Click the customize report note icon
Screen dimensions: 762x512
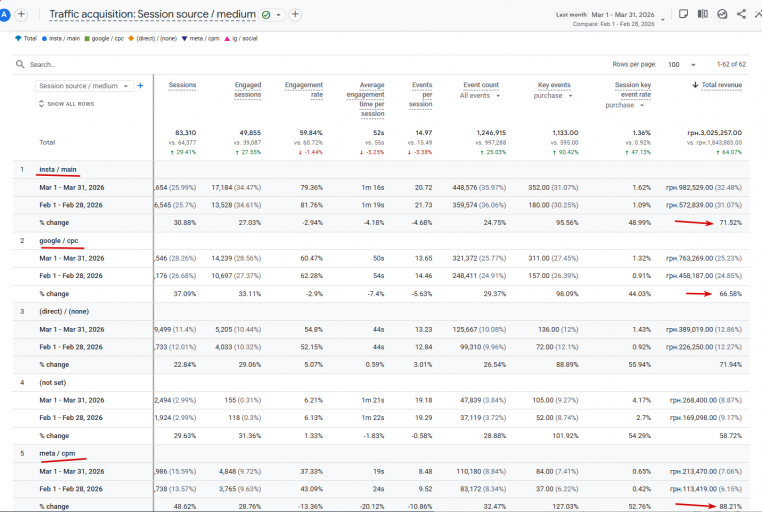683,14
